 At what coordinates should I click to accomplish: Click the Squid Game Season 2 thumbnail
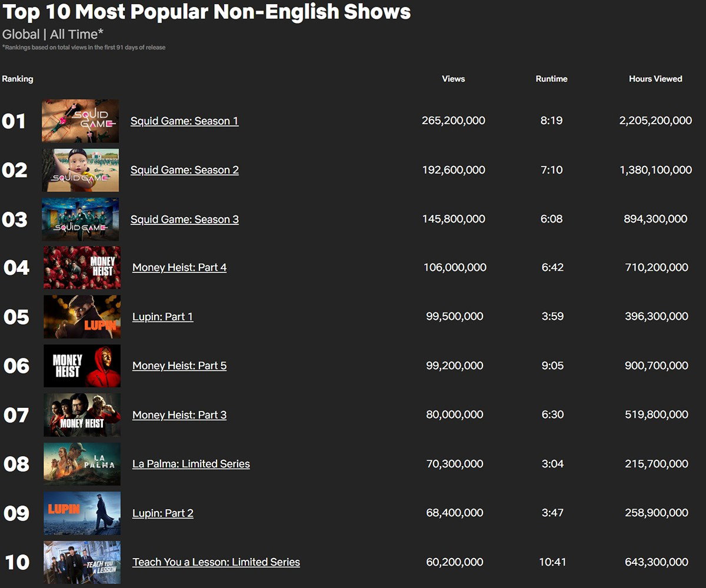[81, 170]
